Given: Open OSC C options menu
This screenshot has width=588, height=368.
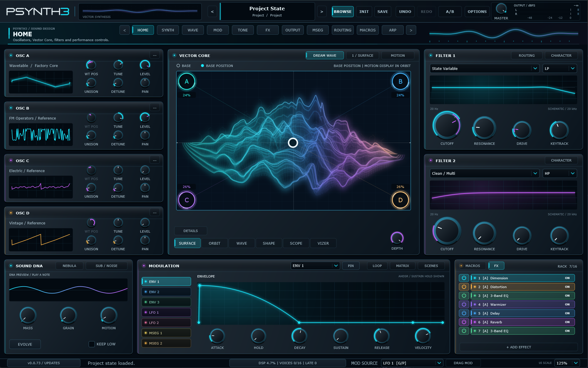Looking at the screenshot, I should [x=155, y=160].
